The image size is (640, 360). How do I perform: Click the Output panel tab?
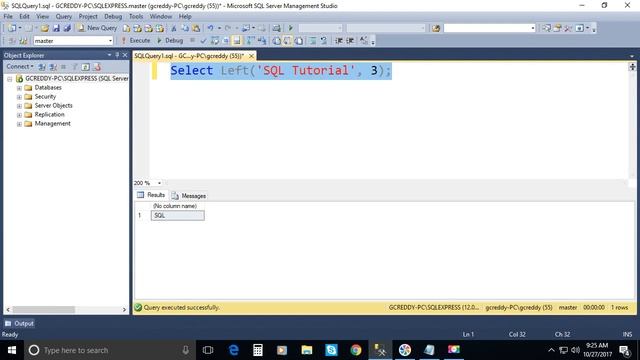(x=20, y=323)
